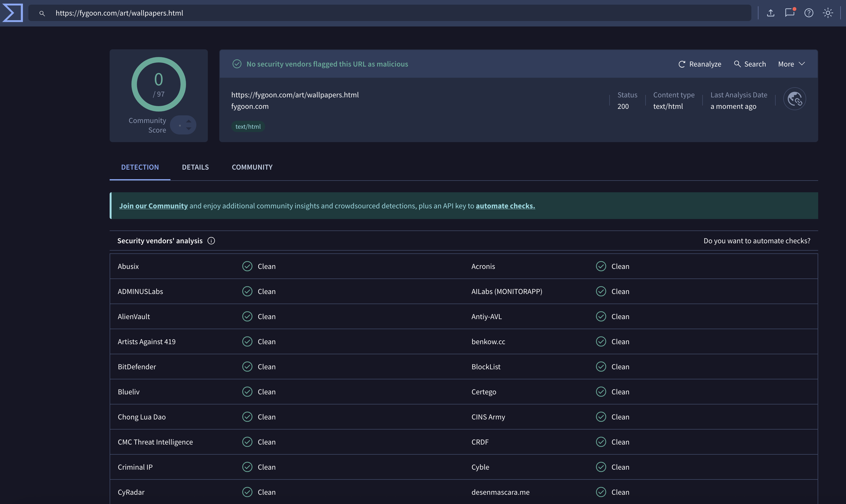Open the automate checks link
The height and width of the screenshot is (504, 846).
pyautogui.click(x=505, y=206)
